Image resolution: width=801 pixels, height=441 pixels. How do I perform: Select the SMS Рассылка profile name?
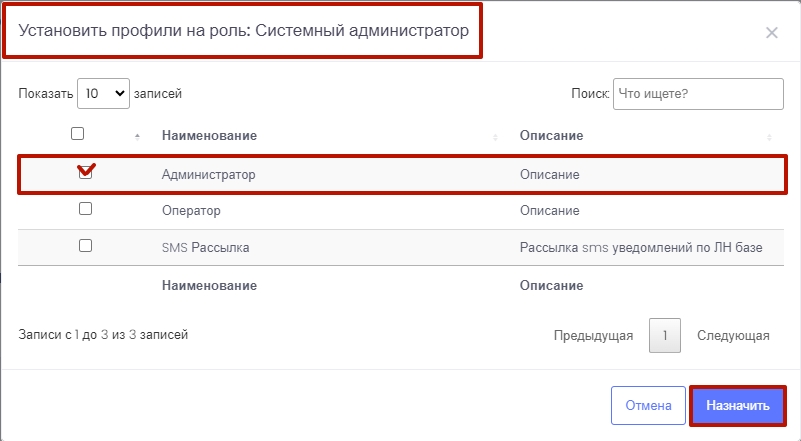[x=205, y=247]
